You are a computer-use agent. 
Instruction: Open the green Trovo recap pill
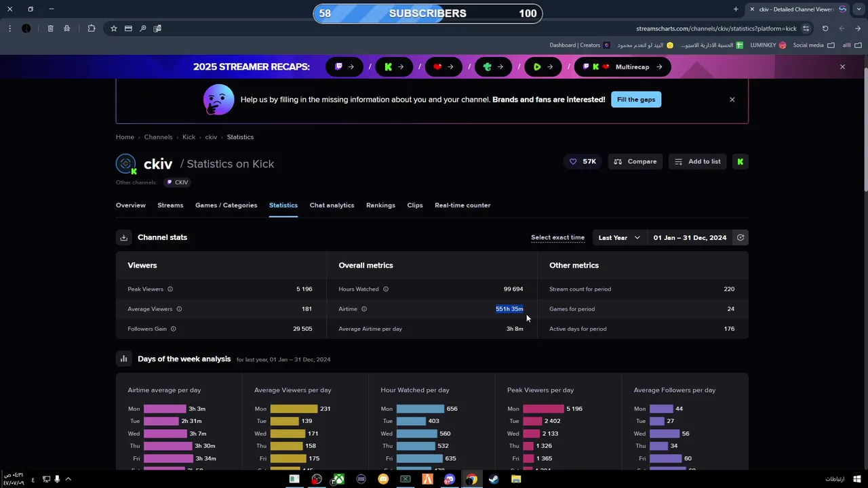(x=494, y=67)
